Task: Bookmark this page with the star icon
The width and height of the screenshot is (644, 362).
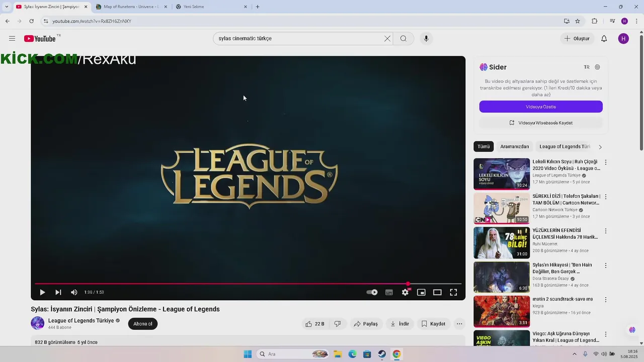Action: point(578,21)
